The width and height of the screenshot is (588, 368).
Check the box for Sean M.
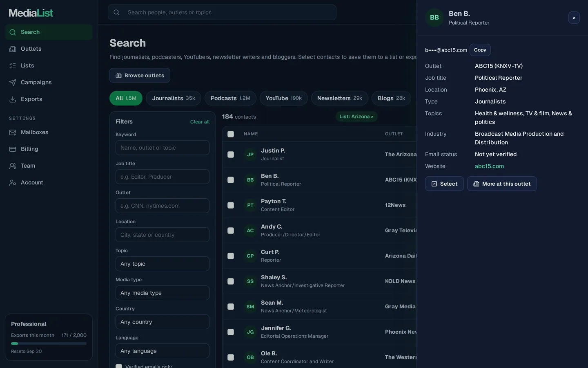231,307
